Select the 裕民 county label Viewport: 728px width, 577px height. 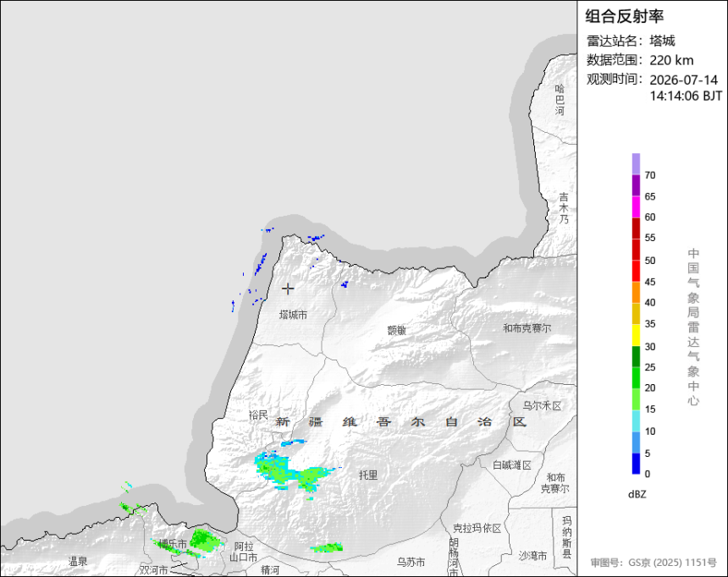pyautogui.click(x=258, y=415)
